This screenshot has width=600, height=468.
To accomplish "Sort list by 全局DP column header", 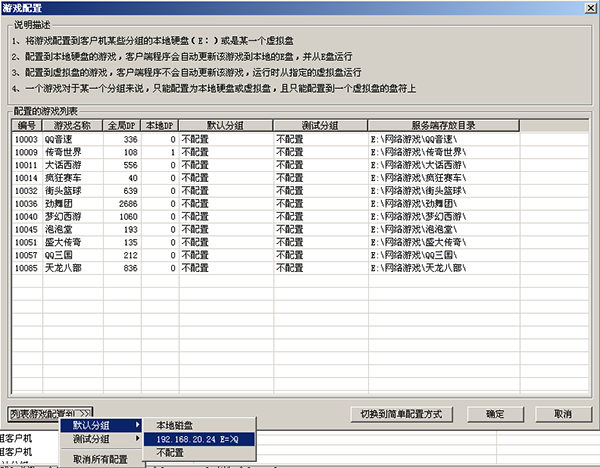I will click(120, 126).
